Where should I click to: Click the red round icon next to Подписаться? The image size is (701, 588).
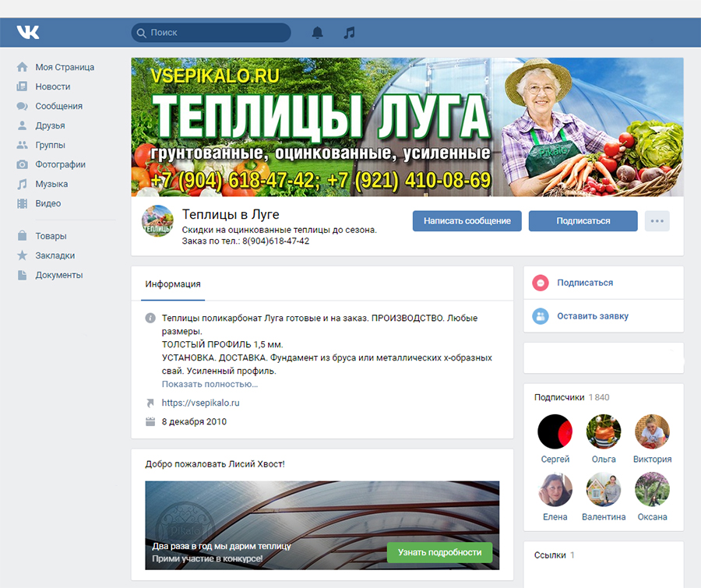coord(541,283)
